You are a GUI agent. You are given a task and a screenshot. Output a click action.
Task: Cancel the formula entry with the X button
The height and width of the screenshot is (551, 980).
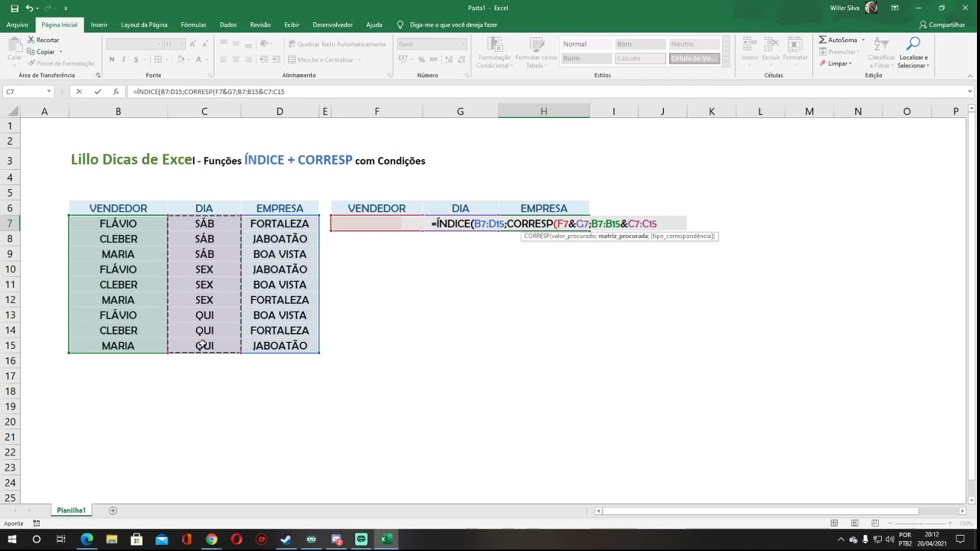pos(79,91)
